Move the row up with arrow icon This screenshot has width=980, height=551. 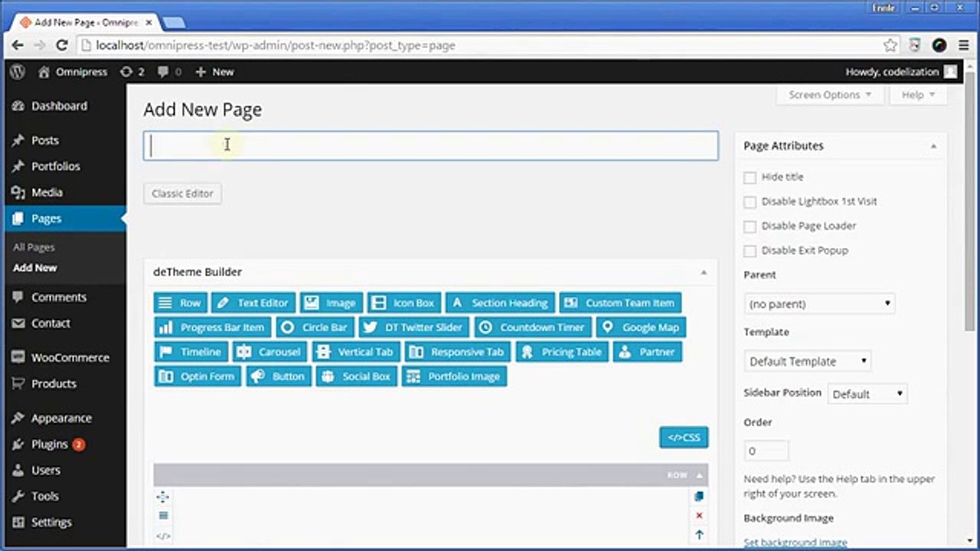tap(699, 535)
